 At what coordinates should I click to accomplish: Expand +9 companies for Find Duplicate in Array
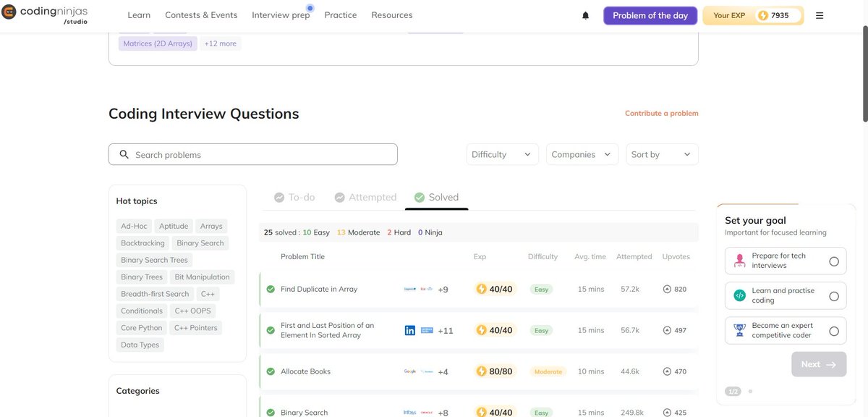[443, 290]
